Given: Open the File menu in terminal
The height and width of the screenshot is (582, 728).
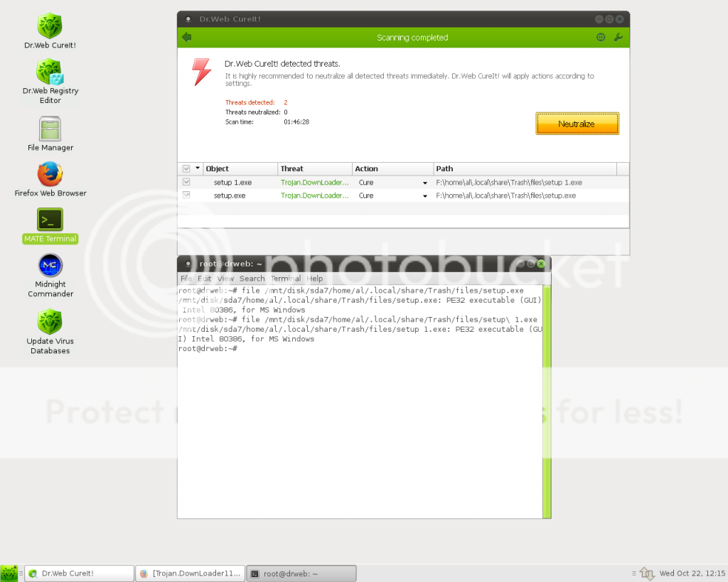Looking at the screenshot, I should pos(186,279).
